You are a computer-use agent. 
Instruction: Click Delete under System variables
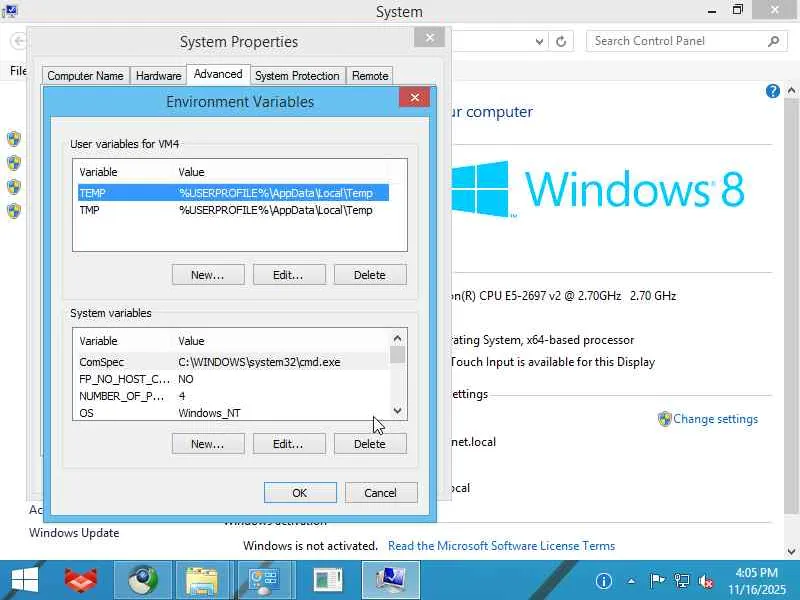tap(370, 444)
